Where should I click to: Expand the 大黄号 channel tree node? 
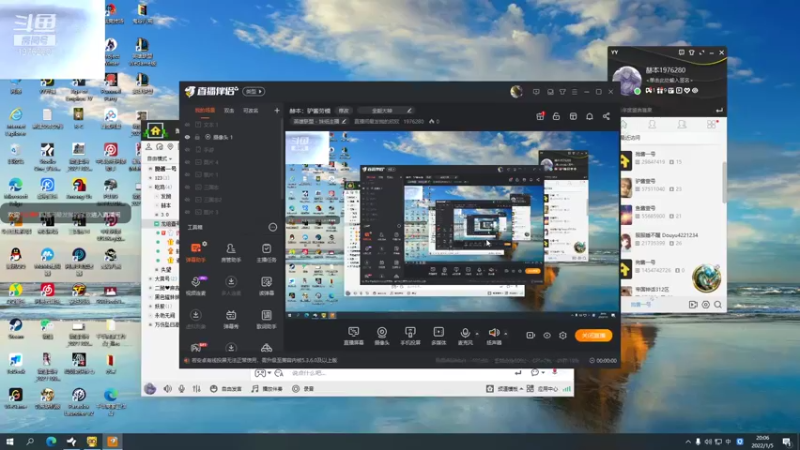click(151, 279)
